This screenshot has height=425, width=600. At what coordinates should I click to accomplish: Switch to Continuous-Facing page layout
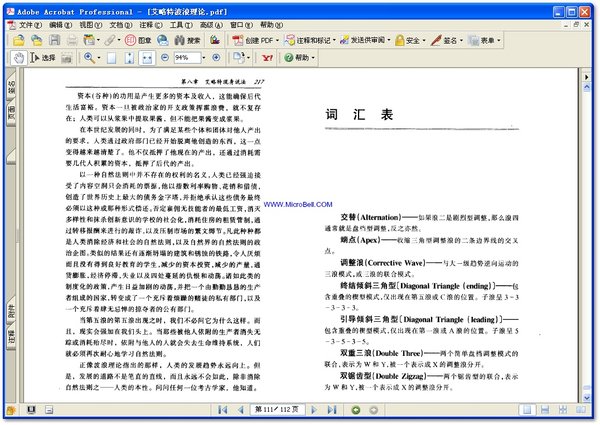(563, 410)
